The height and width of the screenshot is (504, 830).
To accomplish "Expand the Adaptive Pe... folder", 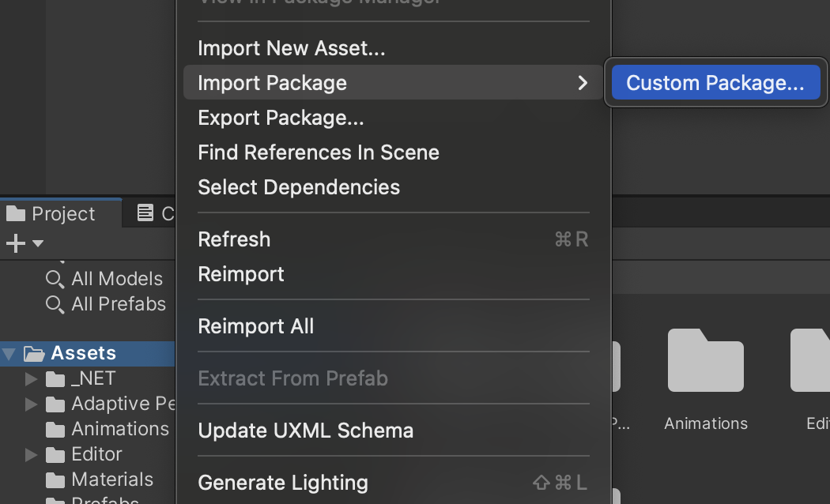I will 30,404.
